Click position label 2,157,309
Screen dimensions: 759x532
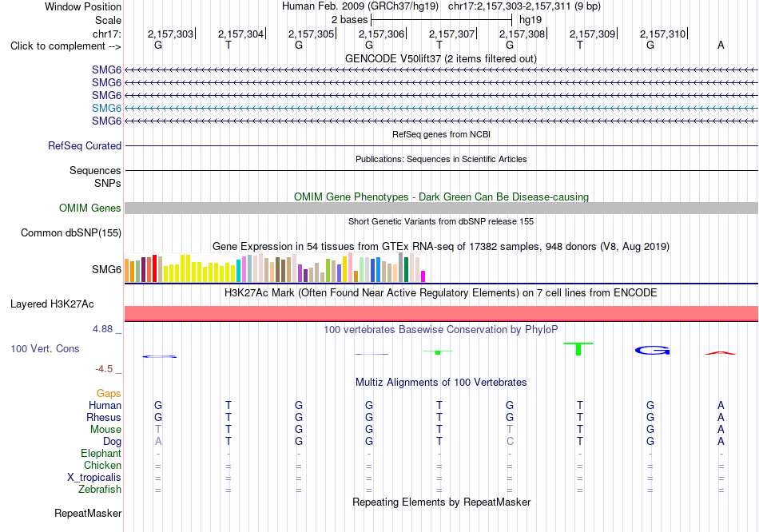coord(592,34)
